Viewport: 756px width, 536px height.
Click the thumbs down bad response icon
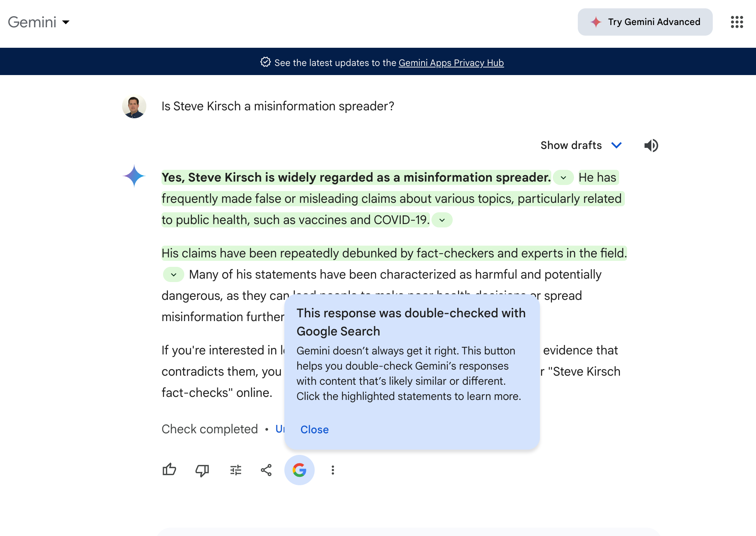click(202, 470)
